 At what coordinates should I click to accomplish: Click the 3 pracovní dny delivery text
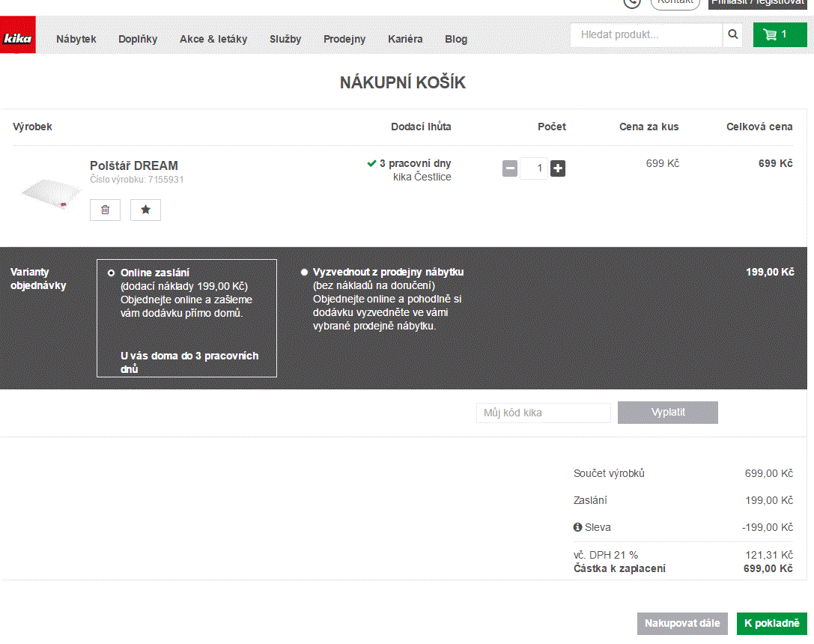[415, 163]
